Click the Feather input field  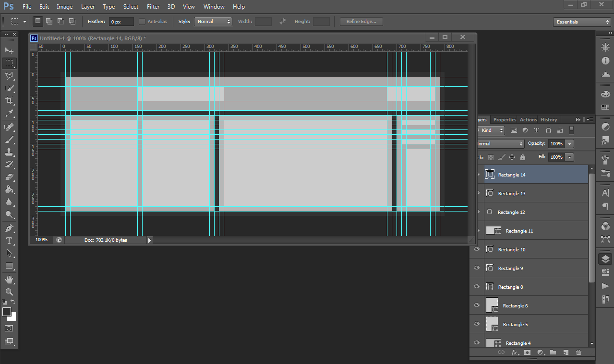[121, 22]
